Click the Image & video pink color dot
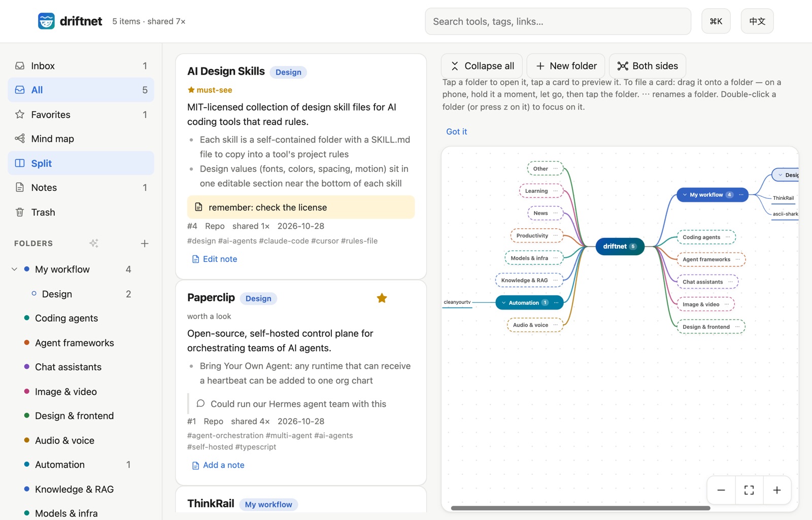This screenshot has width=812, height=520. (x=26, y=391)
